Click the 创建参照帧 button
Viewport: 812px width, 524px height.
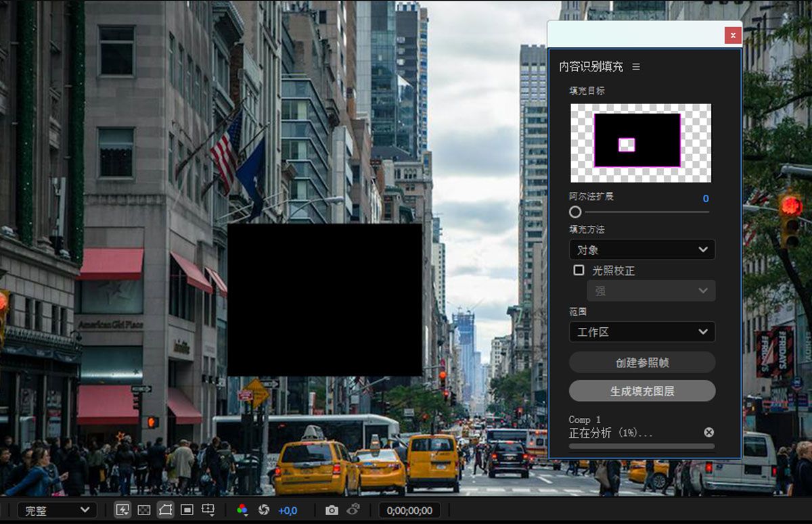tap(642, 362)
